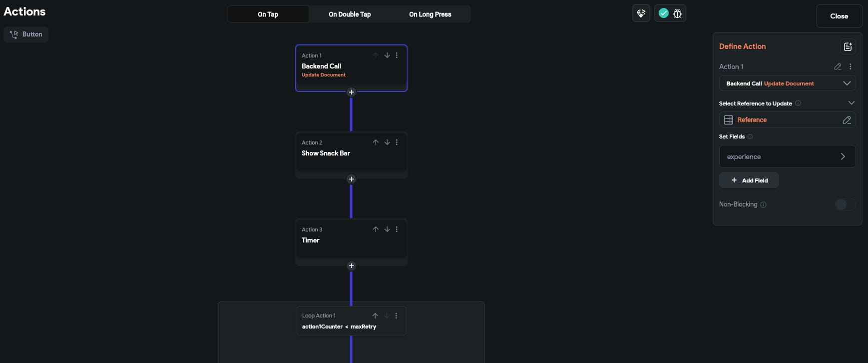Toggle the Non-Blocking switch
This screenshot has width=868, height=363.
pyautogui.click(x=845, y=204)
